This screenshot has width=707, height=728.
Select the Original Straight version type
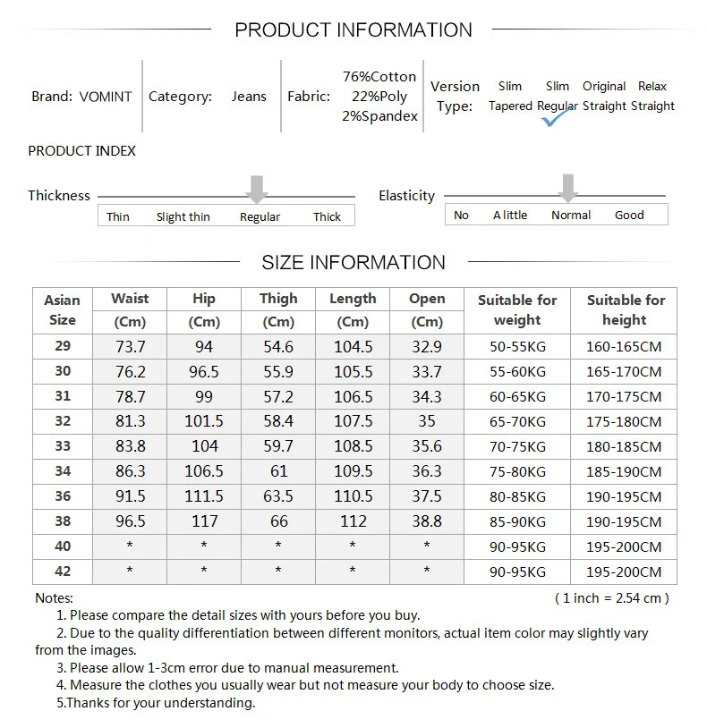pos(604,96)
